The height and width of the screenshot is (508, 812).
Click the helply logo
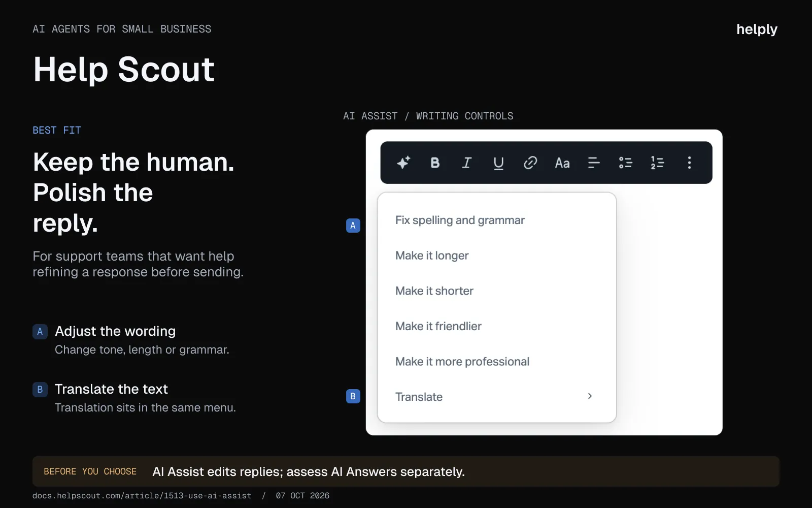pyautogui.click(x=757, y=29)
